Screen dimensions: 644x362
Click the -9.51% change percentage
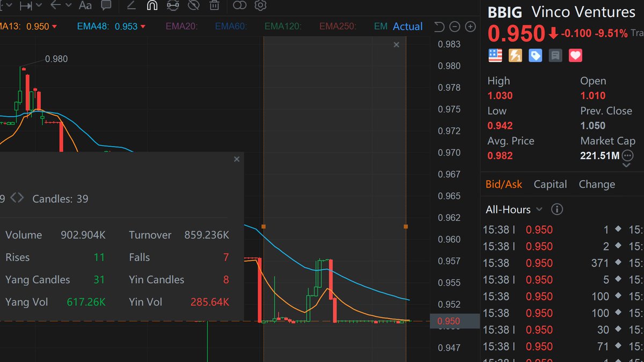[611, 34]
